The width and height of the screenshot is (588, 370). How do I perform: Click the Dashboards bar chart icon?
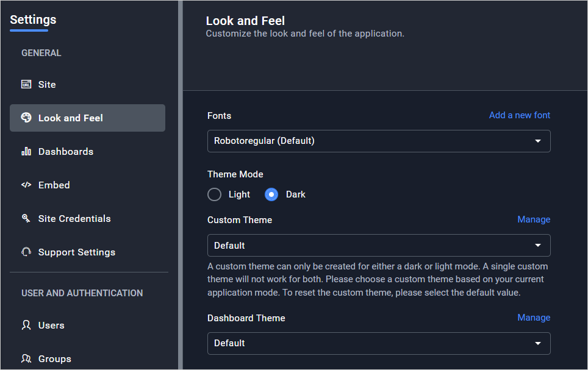[26, 151]
